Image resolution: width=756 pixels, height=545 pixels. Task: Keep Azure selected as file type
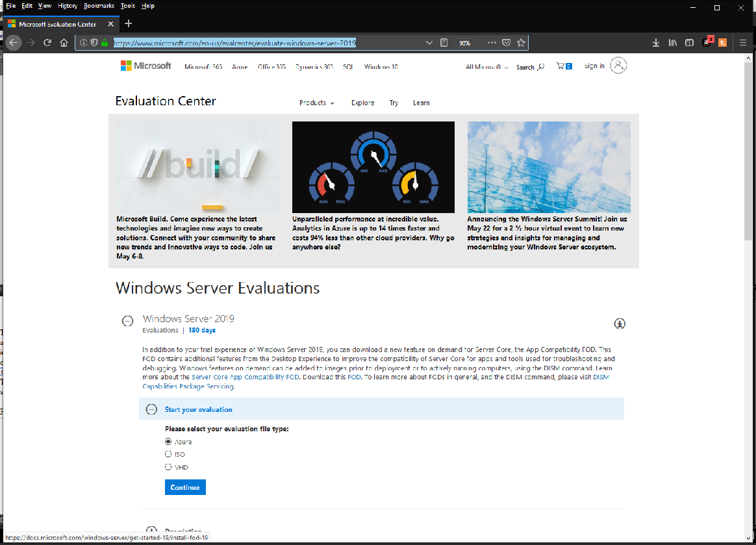168,442
